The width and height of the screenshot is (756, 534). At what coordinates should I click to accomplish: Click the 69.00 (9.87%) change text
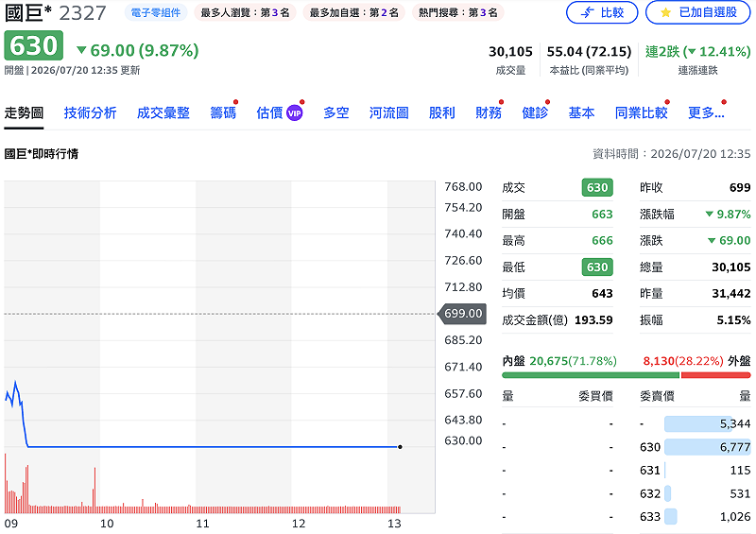click(138, 50)
